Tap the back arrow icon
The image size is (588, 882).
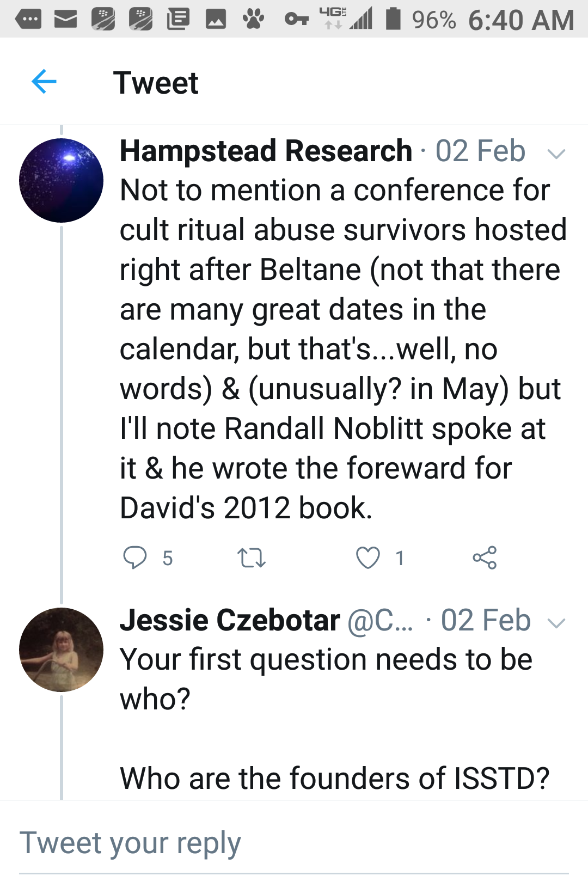[44, 82]
